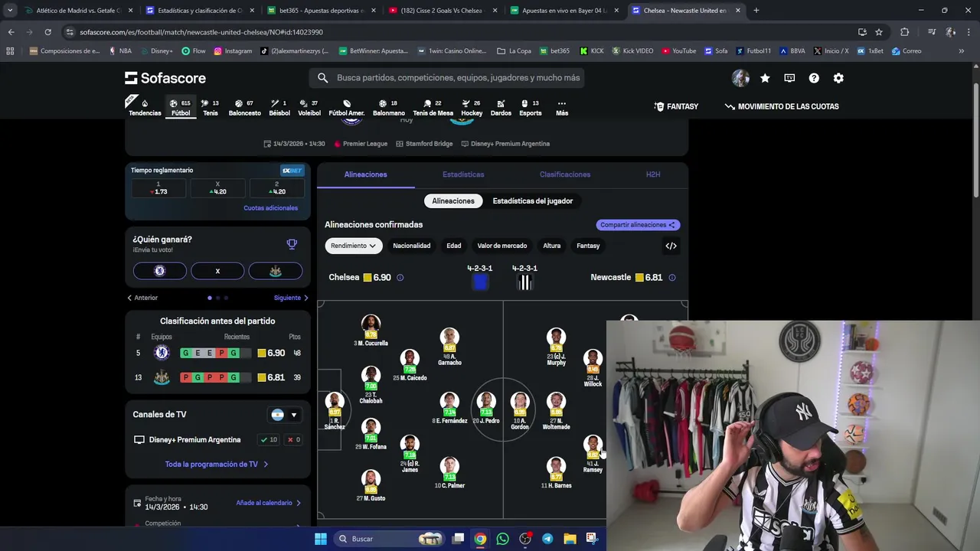Expand the Rendimiento dropdown
The image size is (980, 551).
(x=353, y=246)
